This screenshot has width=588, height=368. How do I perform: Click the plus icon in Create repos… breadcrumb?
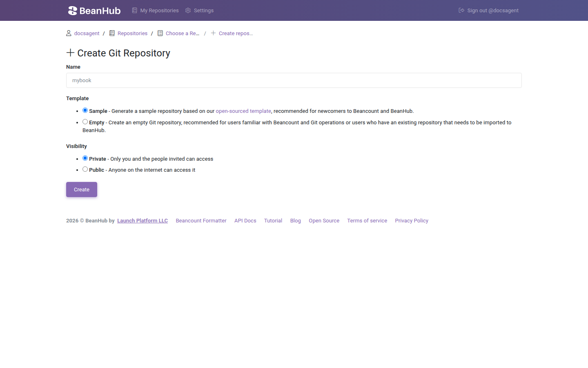tap(213, 33)
